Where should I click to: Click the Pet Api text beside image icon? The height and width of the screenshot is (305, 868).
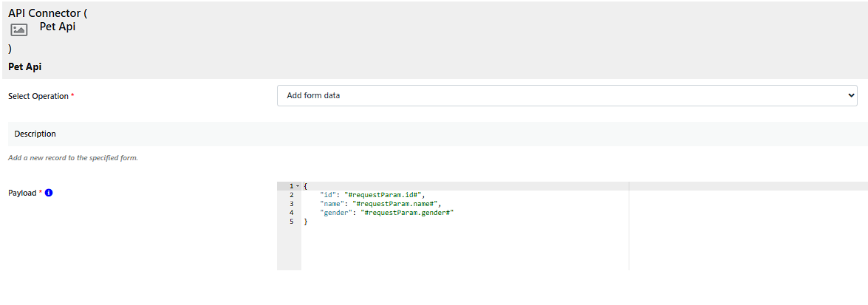point(58,27)
